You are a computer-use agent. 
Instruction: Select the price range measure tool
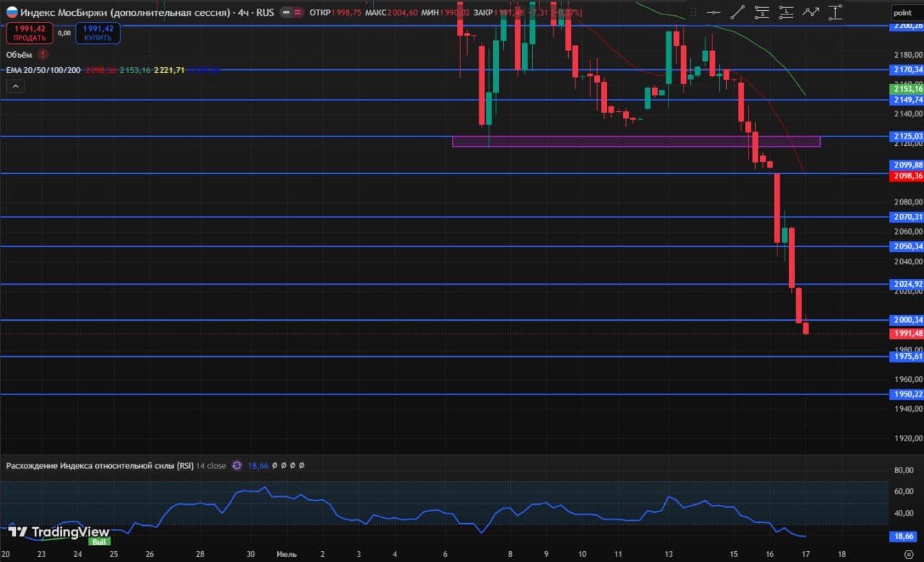(x=836, y=12)
